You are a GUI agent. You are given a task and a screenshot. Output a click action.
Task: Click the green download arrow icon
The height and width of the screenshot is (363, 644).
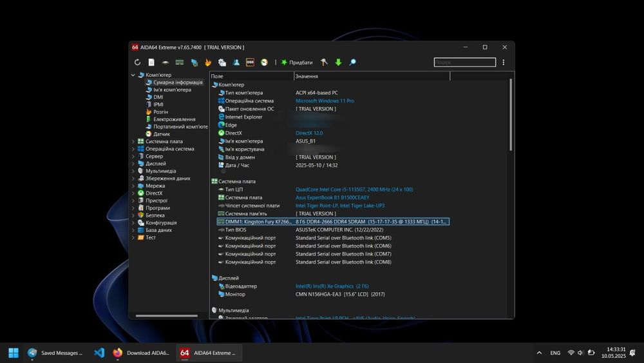click(338, 62)
